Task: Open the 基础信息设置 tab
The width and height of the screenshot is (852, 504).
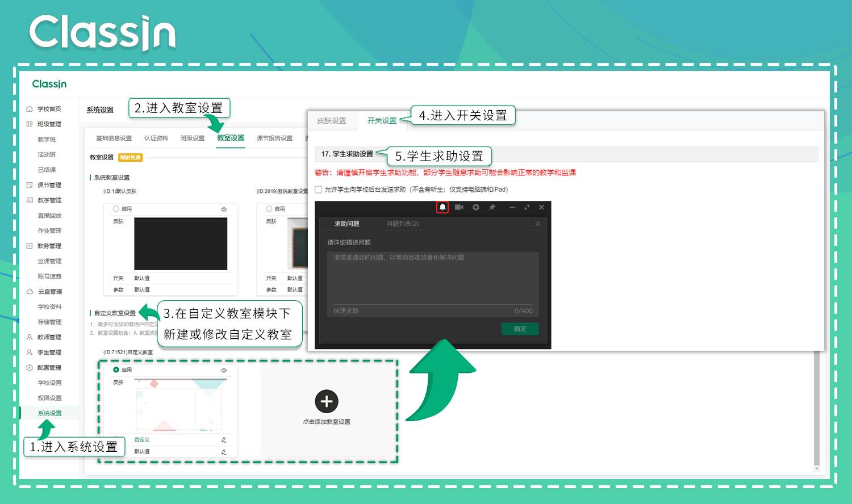Action: tap(114, 138)
